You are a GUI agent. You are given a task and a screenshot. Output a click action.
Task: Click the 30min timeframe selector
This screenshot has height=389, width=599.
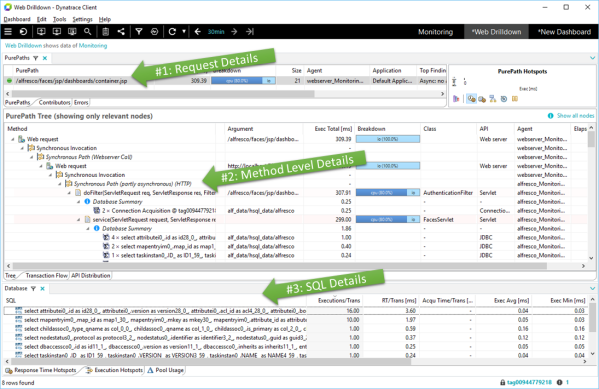(216, 32)
